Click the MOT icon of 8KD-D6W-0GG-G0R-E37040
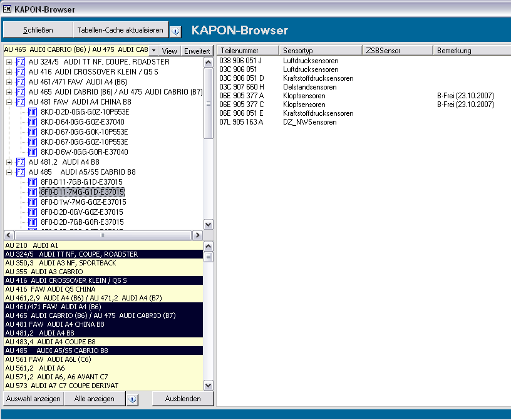511x420 pixels. [x=33, y=152]
